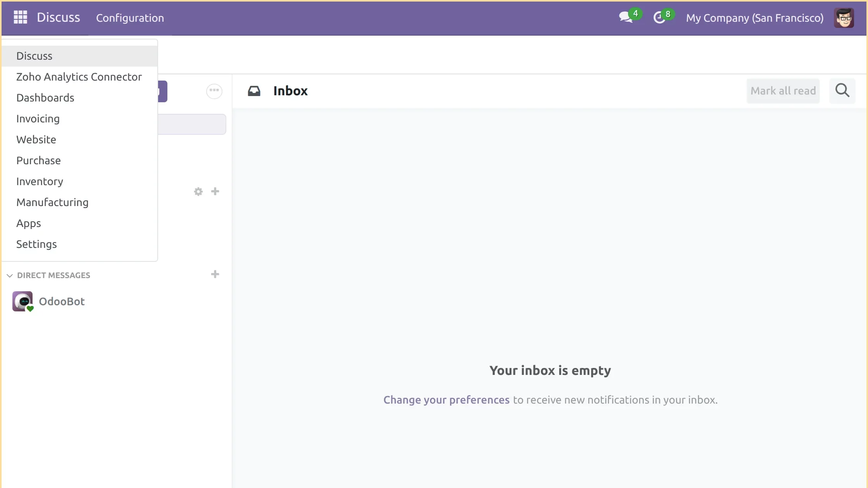
Task: Click the ellipsis options icon
Action: (214, 91)
